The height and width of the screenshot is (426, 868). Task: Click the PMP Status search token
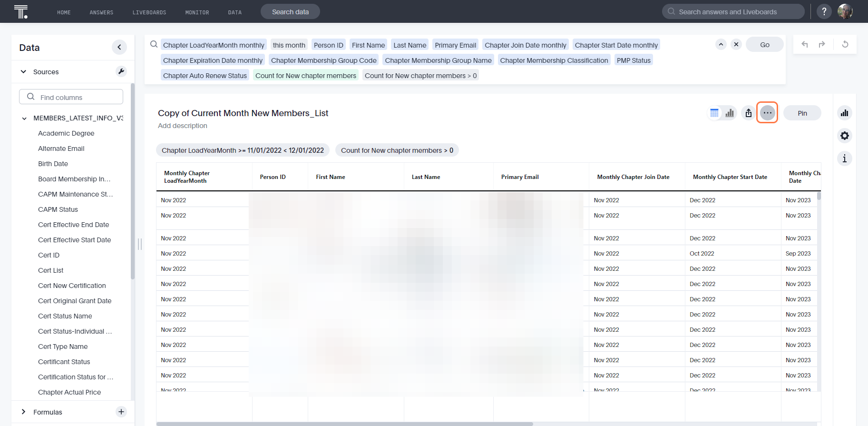[634, 60]
